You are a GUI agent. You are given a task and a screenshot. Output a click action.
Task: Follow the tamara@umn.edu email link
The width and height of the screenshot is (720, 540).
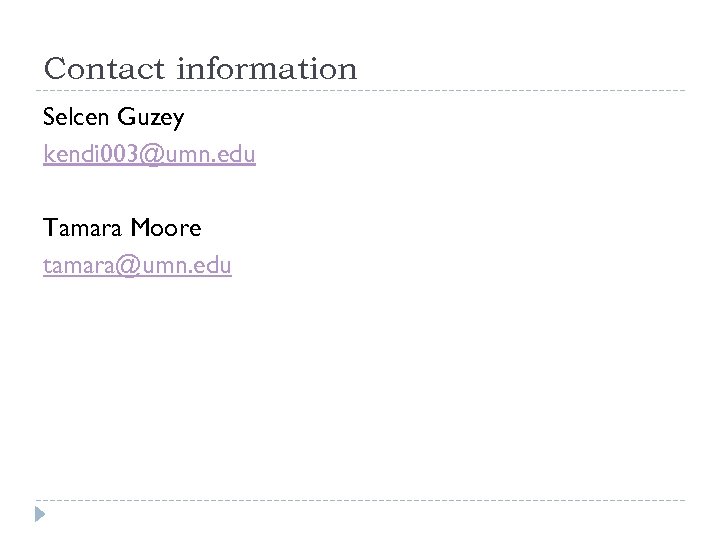point(137,265)
